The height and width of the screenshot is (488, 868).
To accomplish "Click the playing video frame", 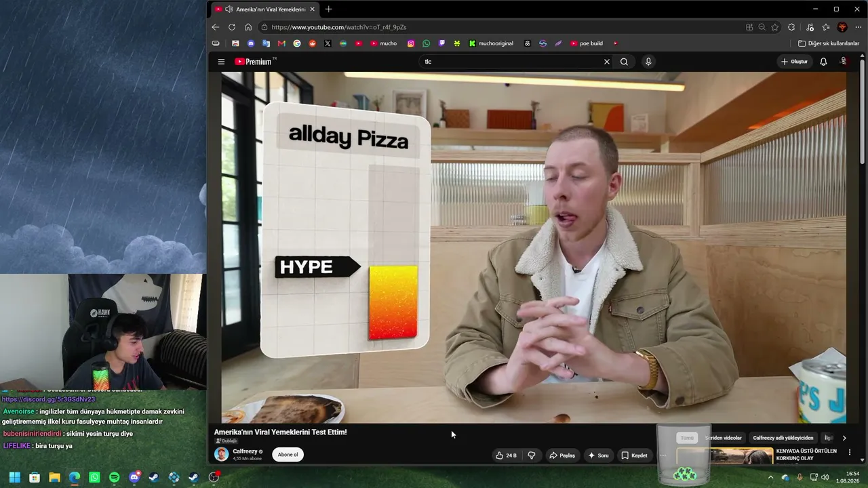I will pyautogui.click(x=534, y=247).
